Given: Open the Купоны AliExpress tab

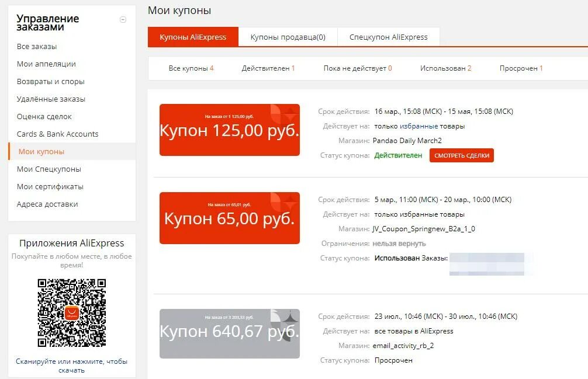Looking at the screenshot, I should click(x=193, y=37).
